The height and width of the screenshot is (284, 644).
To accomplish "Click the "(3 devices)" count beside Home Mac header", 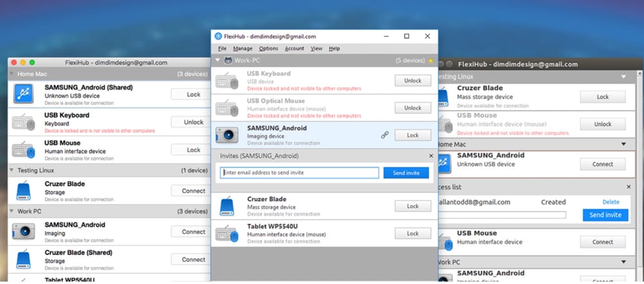I will pyautogui.click(x=192, y=75).
